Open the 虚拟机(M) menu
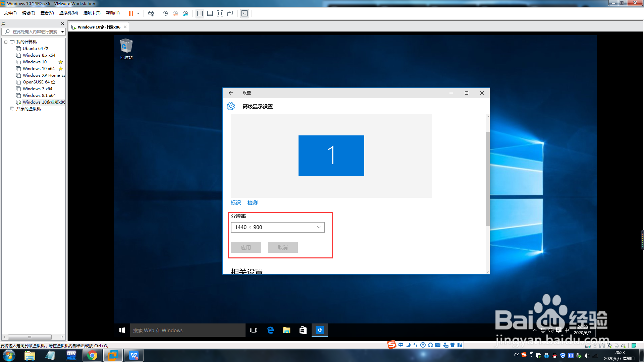This screenshot has width=644, height=362. click(x=68, y=13)
